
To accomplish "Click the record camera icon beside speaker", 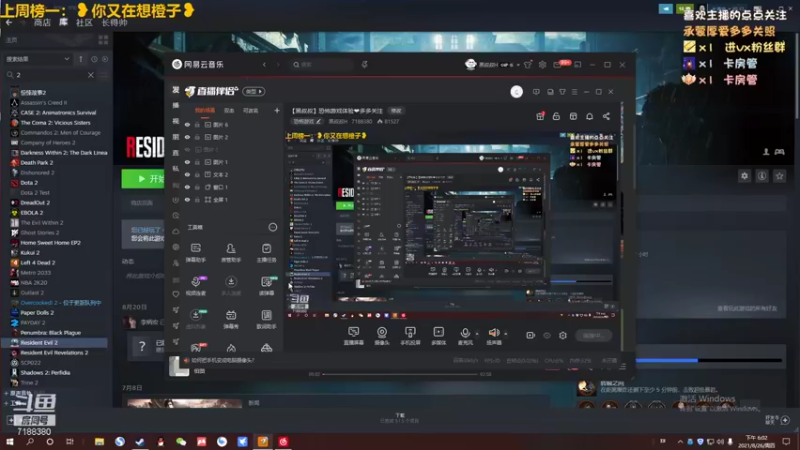I will [531, 336].
